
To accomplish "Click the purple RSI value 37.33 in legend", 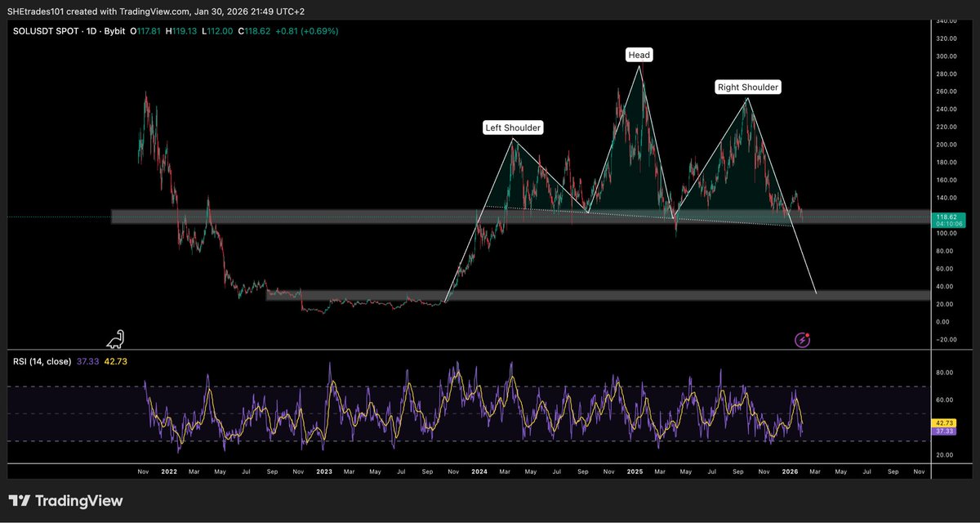I will pos(87,360).
